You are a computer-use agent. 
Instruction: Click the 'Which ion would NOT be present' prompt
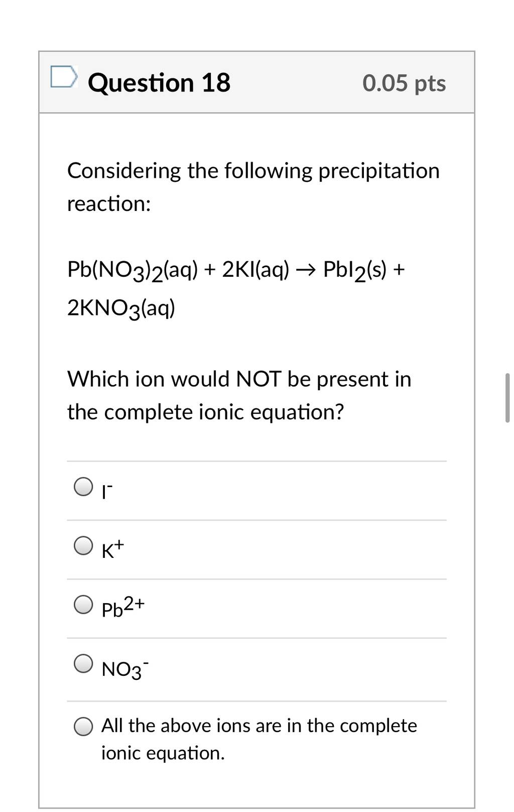(x=239, y=379)
